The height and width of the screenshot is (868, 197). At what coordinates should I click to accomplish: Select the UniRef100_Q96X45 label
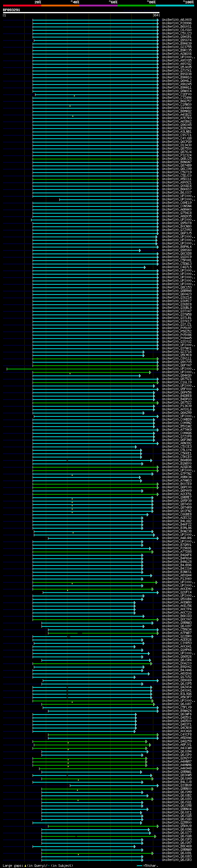[x=177, y=125]
